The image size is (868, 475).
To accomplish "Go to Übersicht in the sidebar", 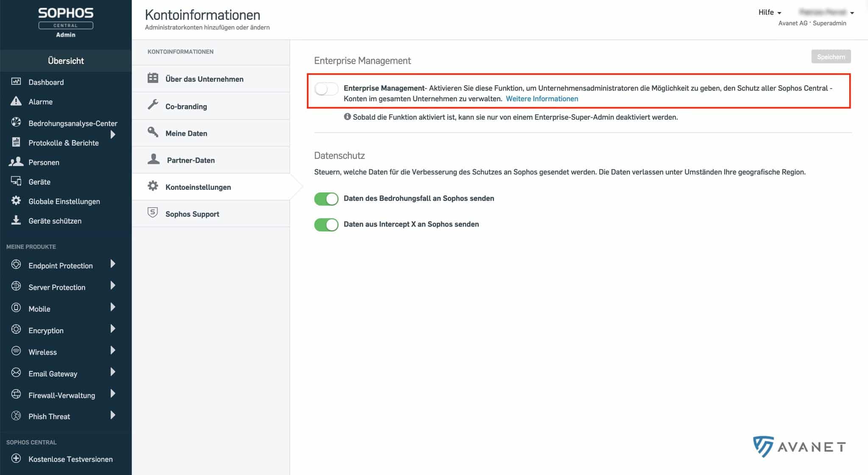I will pyautogui.click(x=66, y=61).
